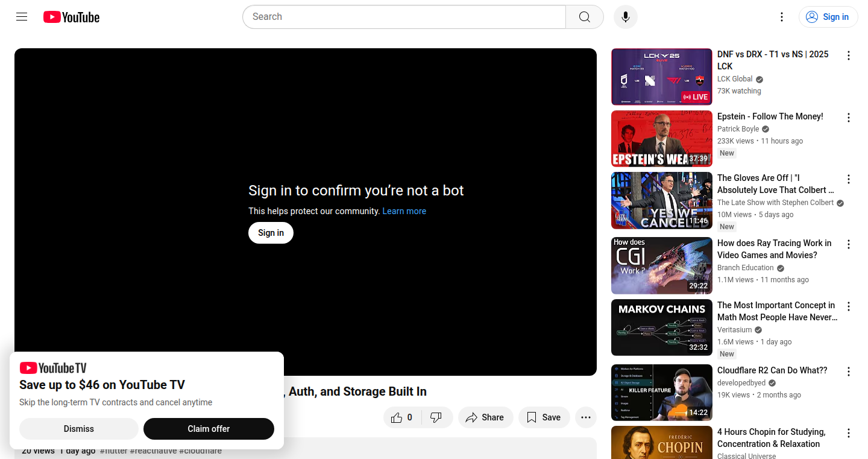Click the '1.6M views' metadata text
The width and height of the screenshot is (868, 459).
[735, 342]
